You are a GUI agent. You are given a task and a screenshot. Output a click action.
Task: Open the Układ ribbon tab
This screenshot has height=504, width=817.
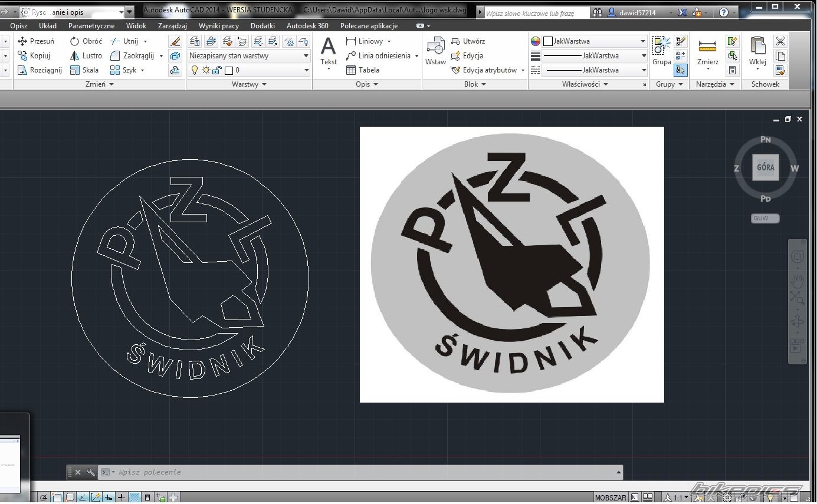tap(48, 26)
